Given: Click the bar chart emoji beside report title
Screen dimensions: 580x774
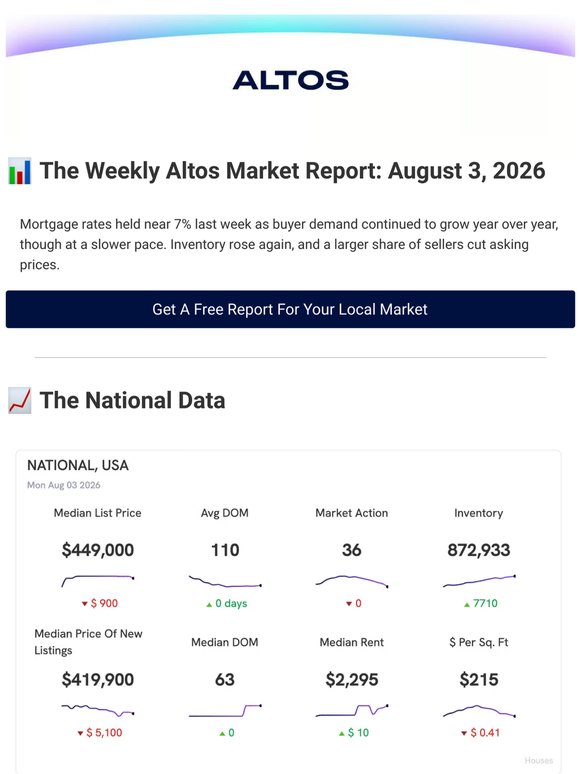Looking at the screenshot, I should 20,171.
